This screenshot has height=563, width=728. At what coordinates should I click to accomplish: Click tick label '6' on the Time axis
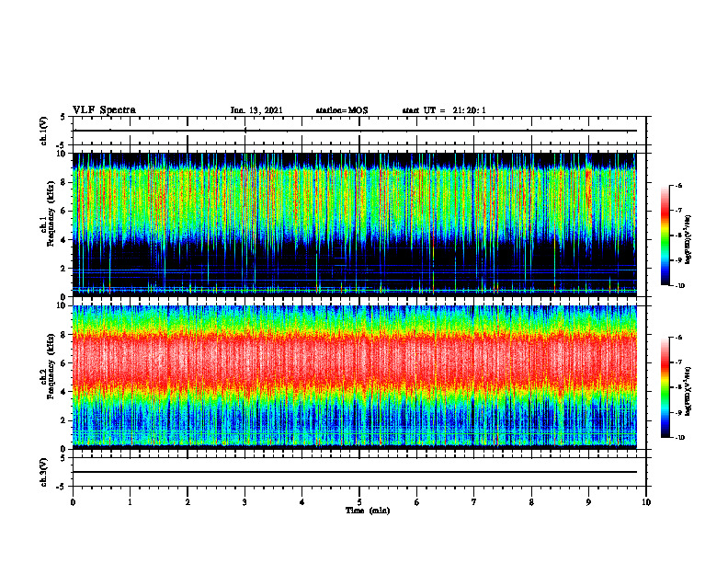point(417,502)
